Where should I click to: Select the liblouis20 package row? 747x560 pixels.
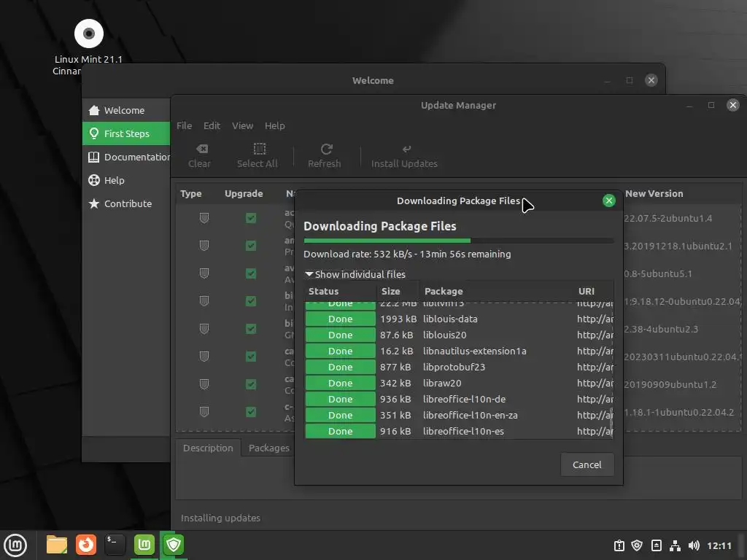(459, 335)
